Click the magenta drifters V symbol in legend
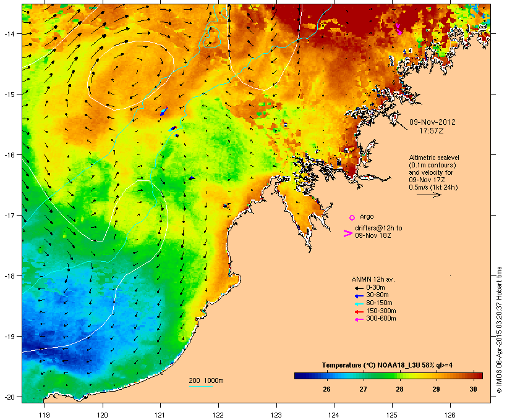507x420 pixels. [348, 233]
